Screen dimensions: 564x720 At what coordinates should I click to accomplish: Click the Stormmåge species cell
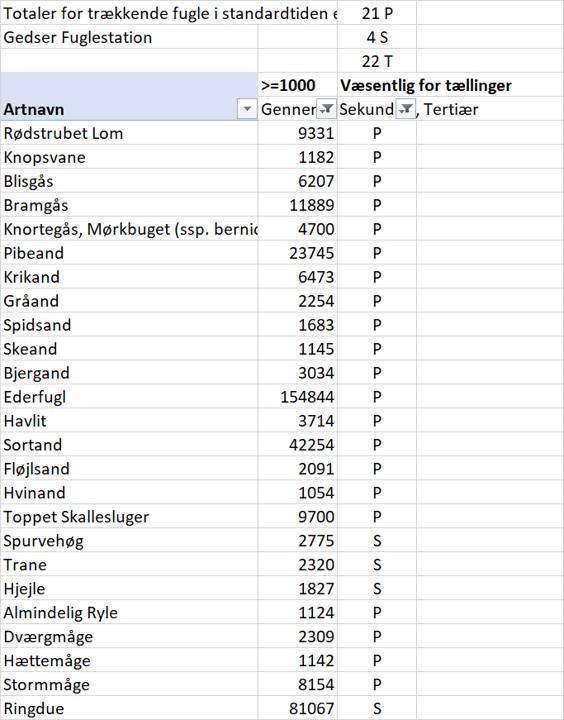tap(130, 685)
